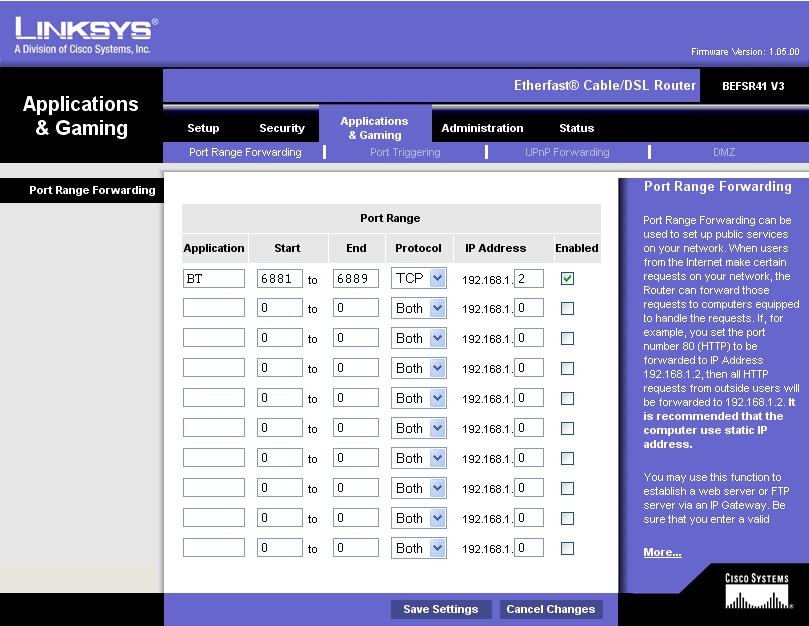Screen dimensions: 809x626
Task: Expand Protocol dropdown in seventh row
Action: (418, 458)
